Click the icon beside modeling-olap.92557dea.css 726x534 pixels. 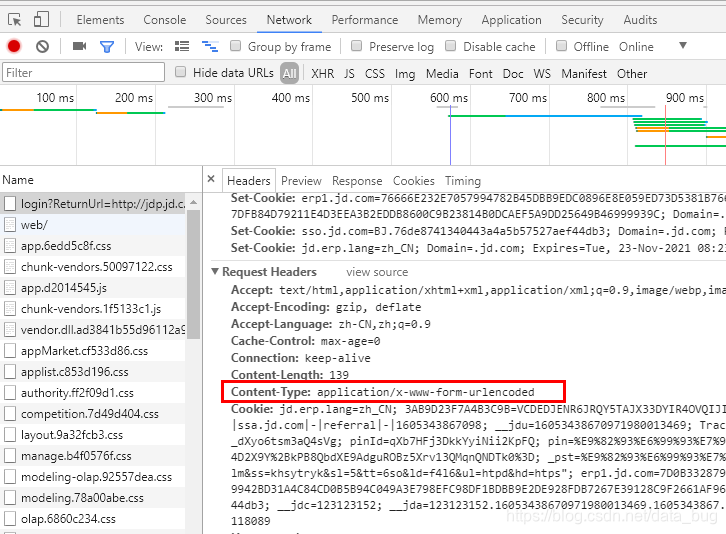point(10,477)
